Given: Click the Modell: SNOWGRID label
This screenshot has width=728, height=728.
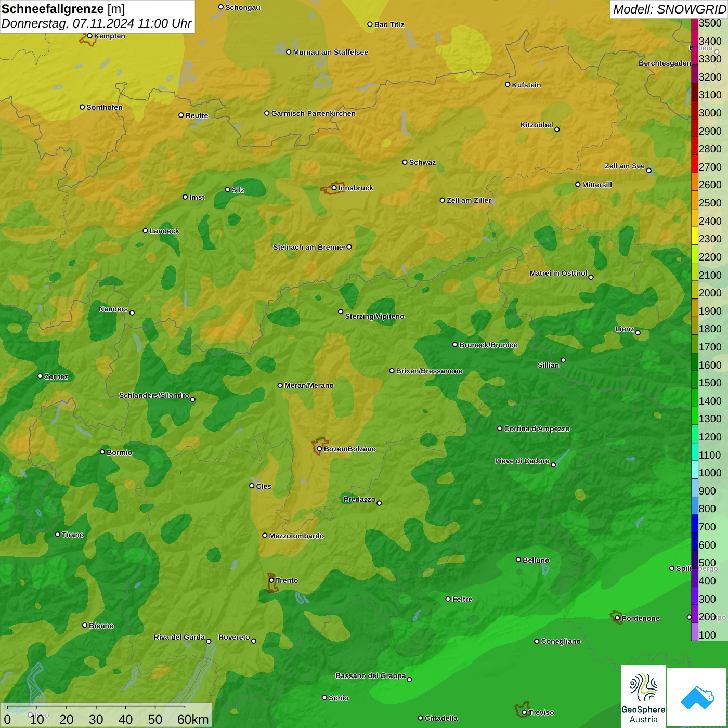Looking at the screenshot, I should tap(669, 9).
